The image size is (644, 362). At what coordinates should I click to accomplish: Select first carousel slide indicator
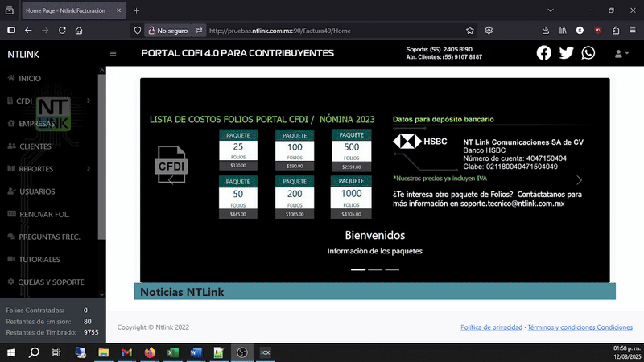tap(357, 269)
